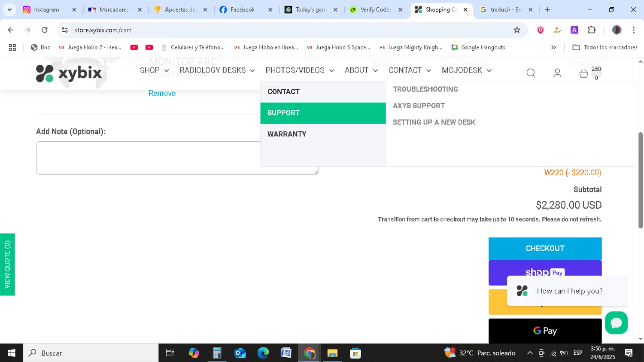Go back to previous page
This screenshot has height=362, width=644.
point(11,30)
